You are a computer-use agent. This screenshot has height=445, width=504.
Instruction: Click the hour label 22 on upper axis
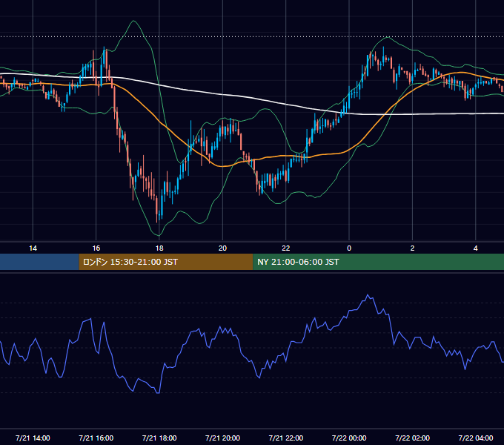coord(286,248)
